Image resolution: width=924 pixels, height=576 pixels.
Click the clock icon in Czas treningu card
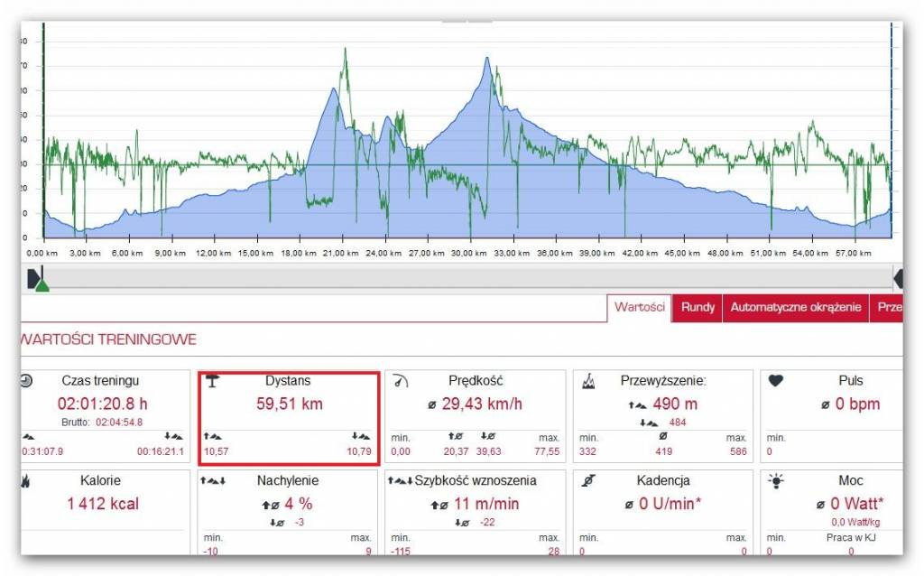(x=26, y=381)
